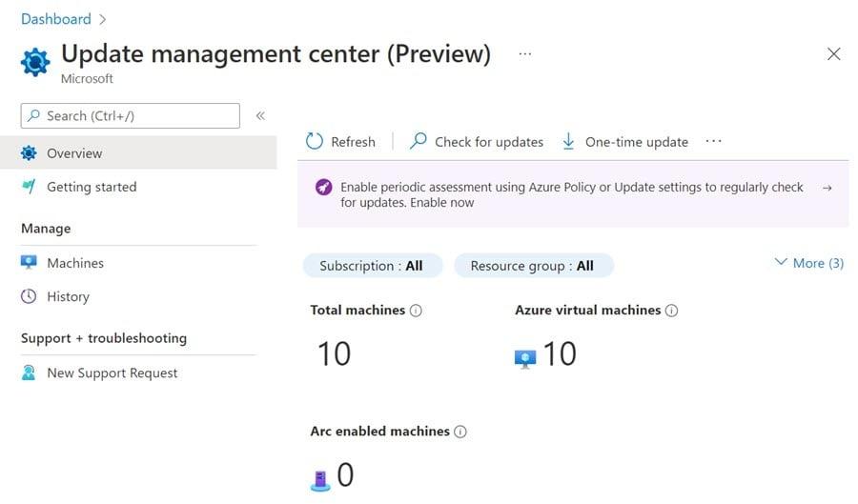
Task: Click the Refresh toolbar button
Action: click(x=340, y=142)
